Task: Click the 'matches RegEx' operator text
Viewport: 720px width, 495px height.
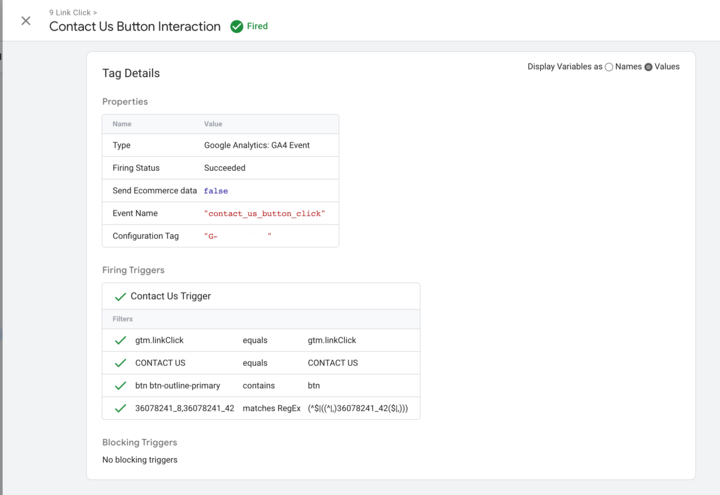Action: click(271, 408)
